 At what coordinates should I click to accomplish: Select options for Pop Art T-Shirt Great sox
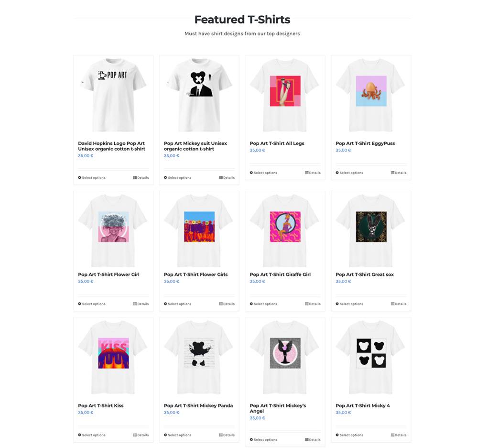pos(349,304)
